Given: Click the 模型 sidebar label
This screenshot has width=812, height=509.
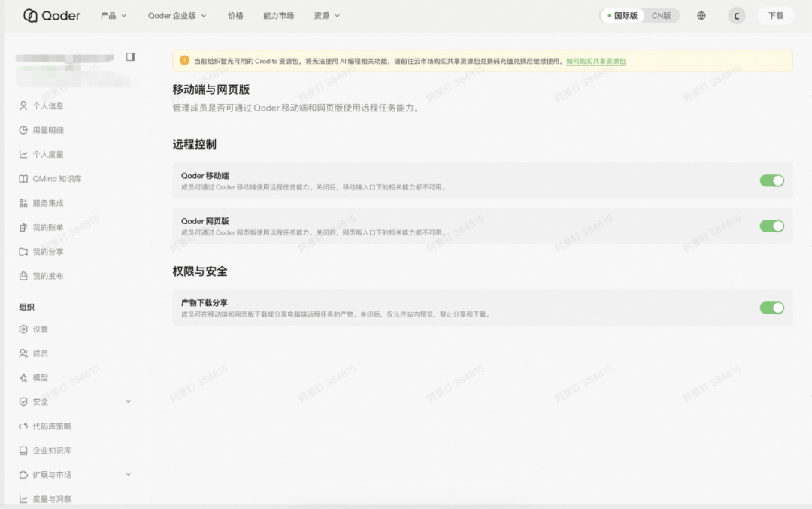Looking at the screenshot, I should (41, 377).
